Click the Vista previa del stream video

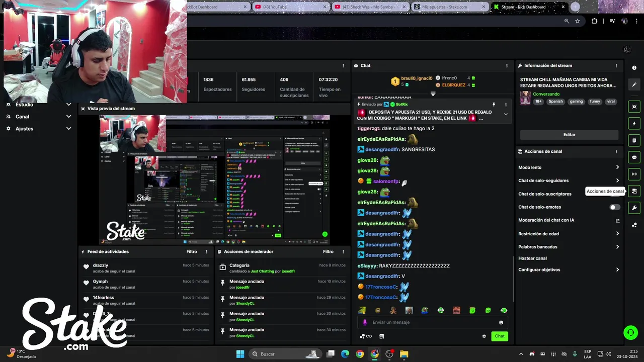(214, 180)
